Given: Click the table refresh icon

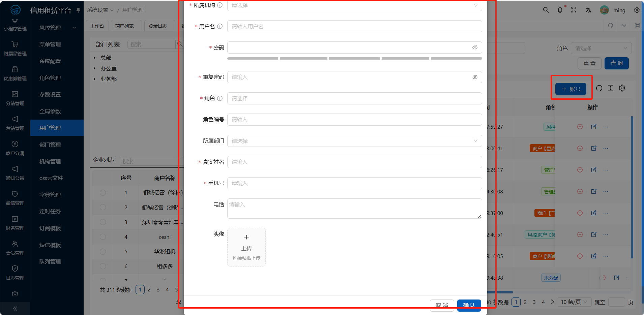Looking at the screenshot, I should click(599, 88).
